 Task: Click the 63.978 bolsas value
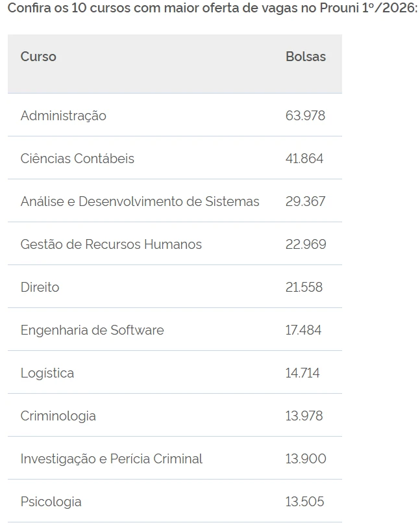[305, 116]
